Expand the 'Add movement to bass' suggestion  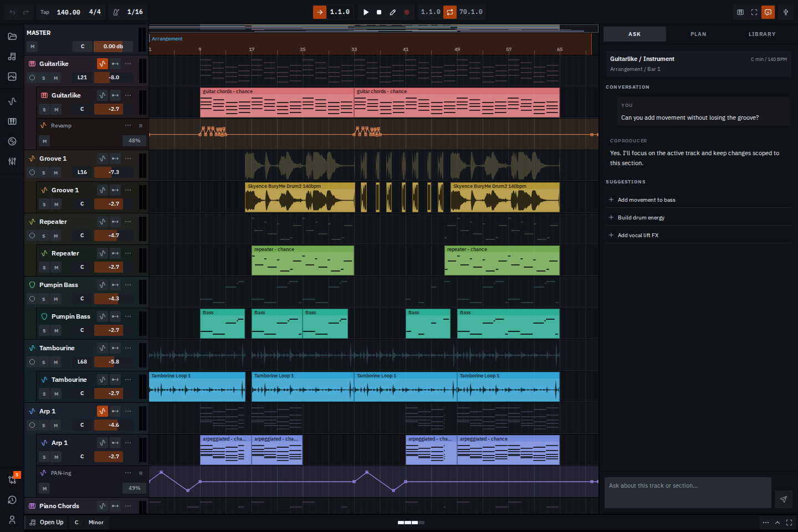tap(698, 199)
